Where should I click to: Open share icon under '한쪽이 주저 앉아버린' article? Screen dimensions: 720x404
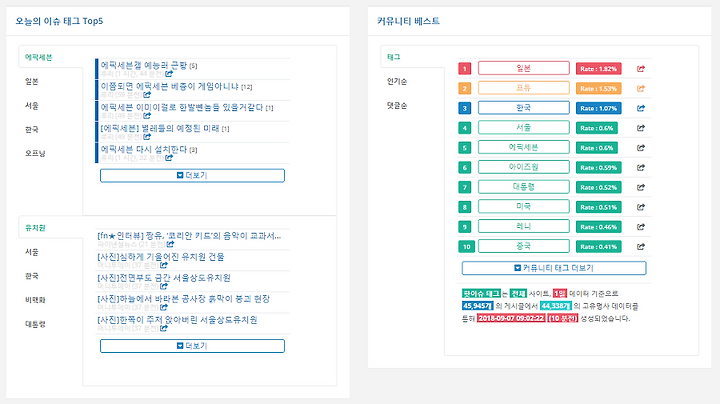[164, 328]
